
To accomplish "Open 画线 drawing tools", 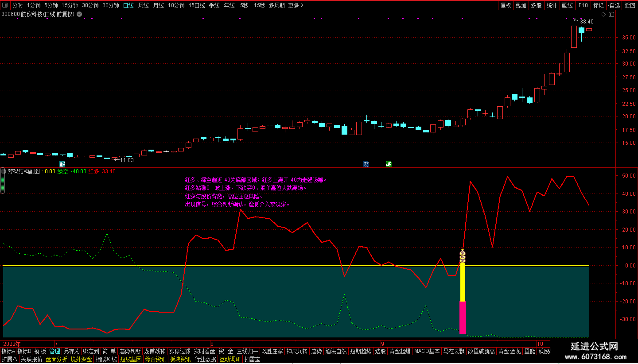I will click(x=568, y=5).
